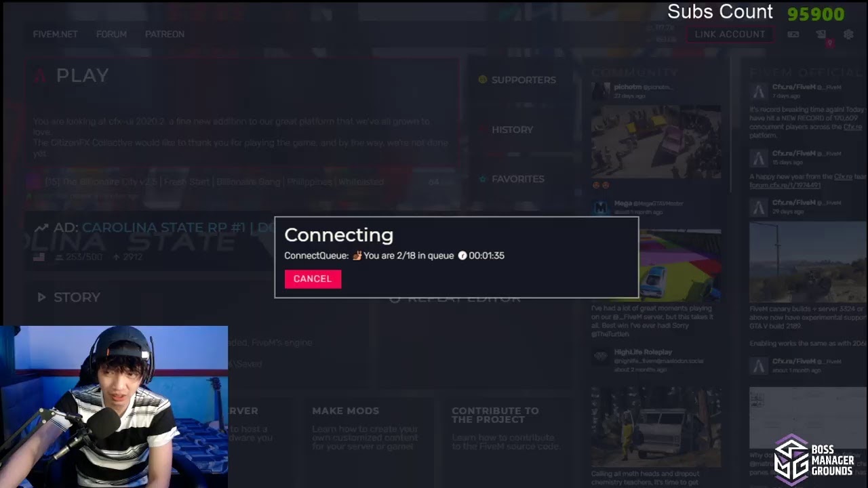Click the LINK ACCOUNT button
868x488 pixels.
pyautogui.click(x=730, y=34)
